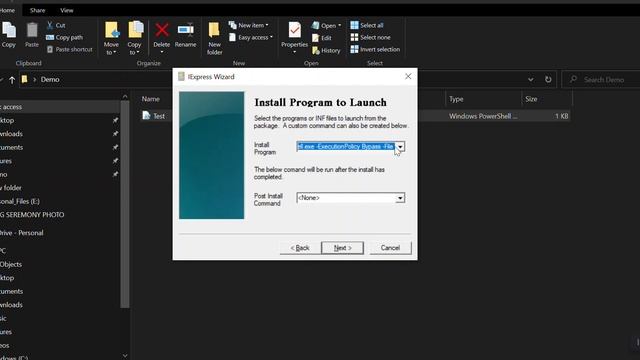Image resolution: width=640 pixels, height=360 pixels.
Task: Select SEREMONY PHOTO folder in sidebar
Action: point(32,215)
